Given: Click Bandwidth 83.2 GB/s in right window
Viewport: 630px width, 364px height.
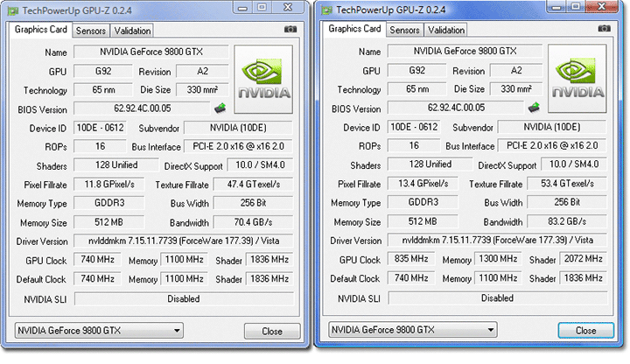Looking at the screenshot, I should tap(567, 221).
